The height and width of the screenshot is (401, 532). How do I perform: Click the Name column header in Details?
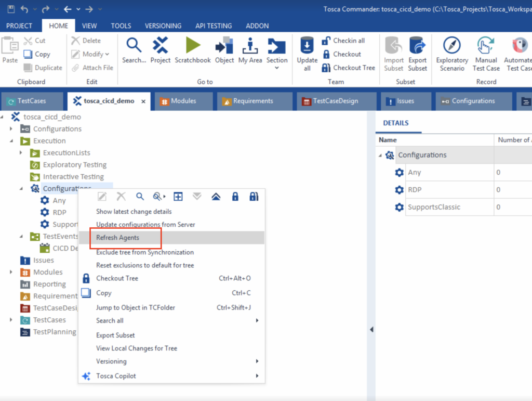[435, 140]
